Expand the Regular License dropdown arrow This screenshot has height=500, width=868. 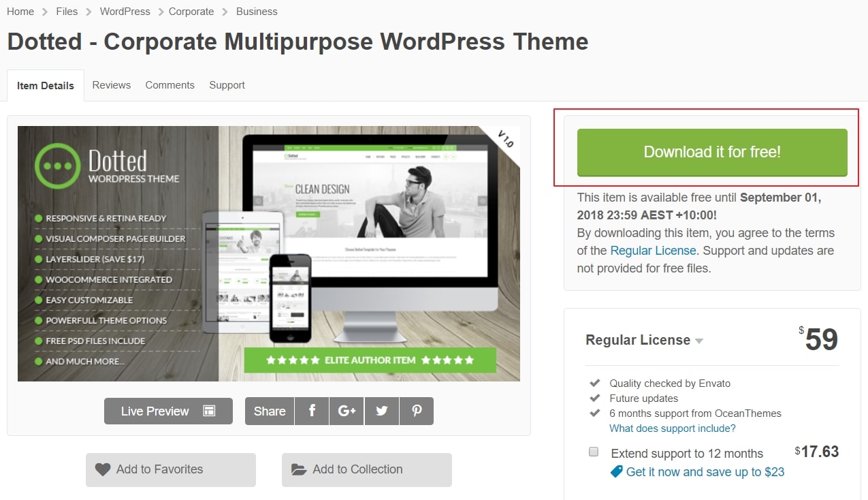[699, 341]
